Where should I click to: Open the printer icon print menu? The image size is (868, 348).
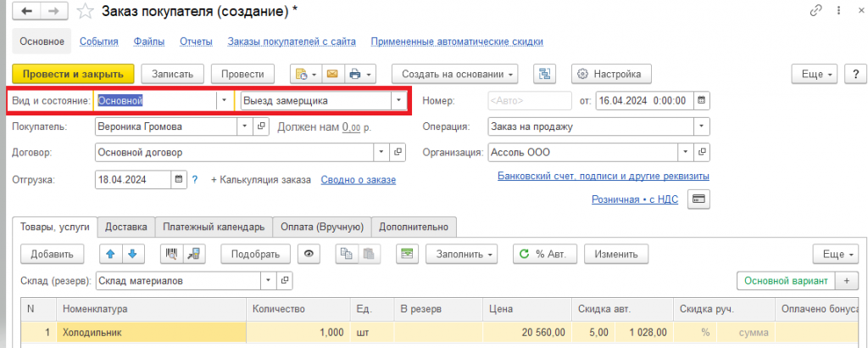point(360,74)
